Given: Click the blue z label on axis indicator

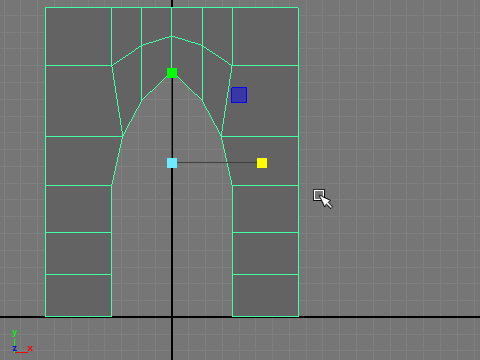Looking at the screenshot, I should point(14,349).
